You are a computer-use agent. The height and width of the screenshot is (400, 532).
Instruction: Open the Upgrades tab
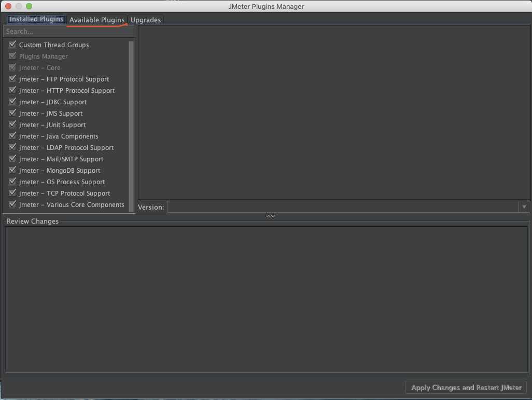146,20
